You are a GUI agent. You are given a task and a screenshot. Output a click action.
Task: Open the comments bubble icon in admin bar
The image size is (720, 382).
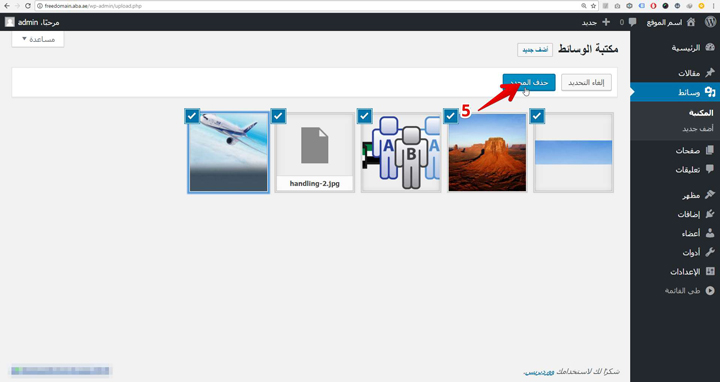point(633,22)
